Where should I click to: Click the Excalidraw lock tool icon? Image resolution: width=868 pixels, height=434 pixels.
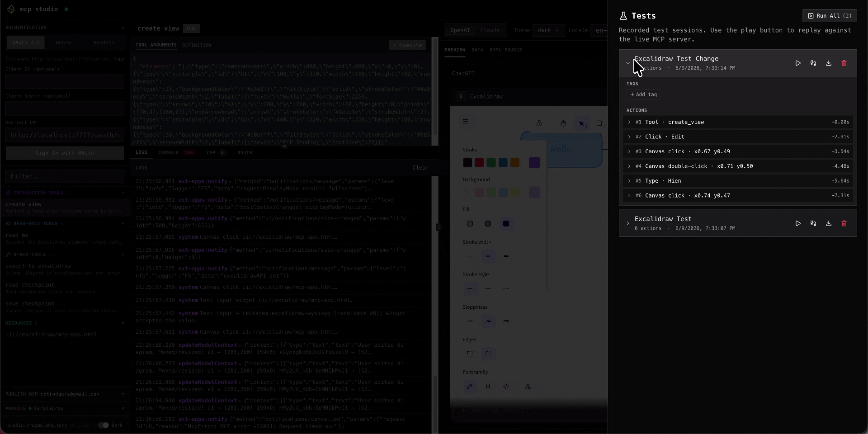[x=539, y=123]
